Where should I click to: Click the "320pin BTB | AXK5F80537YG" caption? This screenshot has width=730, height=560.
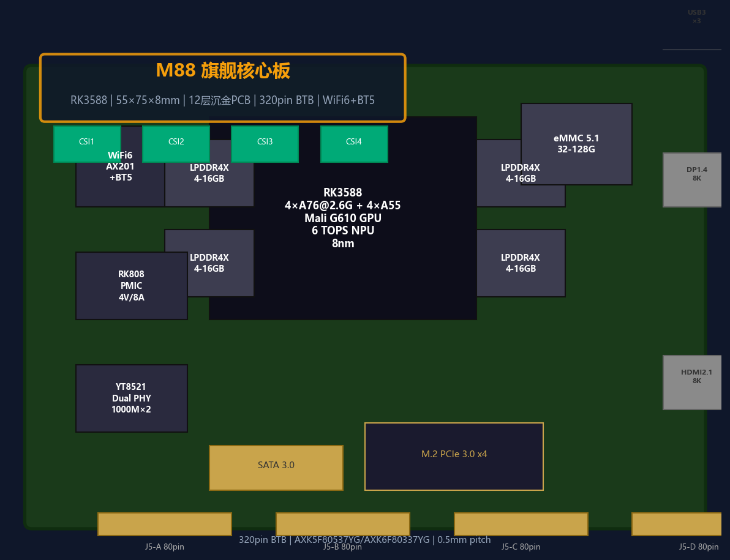364,540
